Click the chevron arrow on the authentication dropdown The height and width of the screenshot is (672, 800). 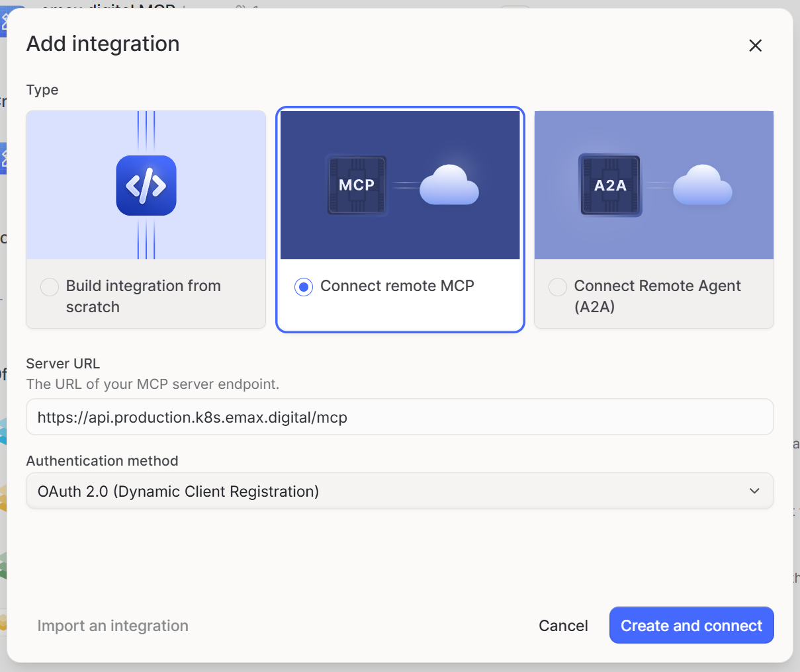point(754,491)
